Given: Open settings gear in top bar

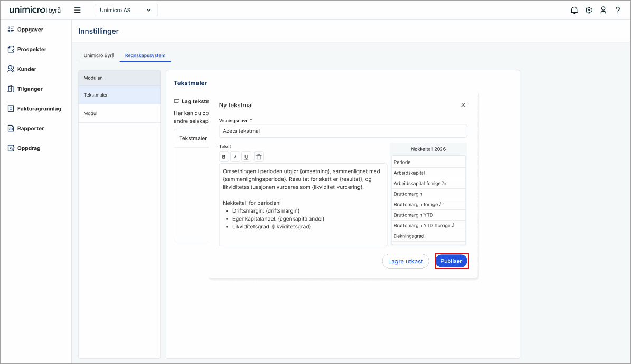Looking at the screenshot, I should [589, 10].
